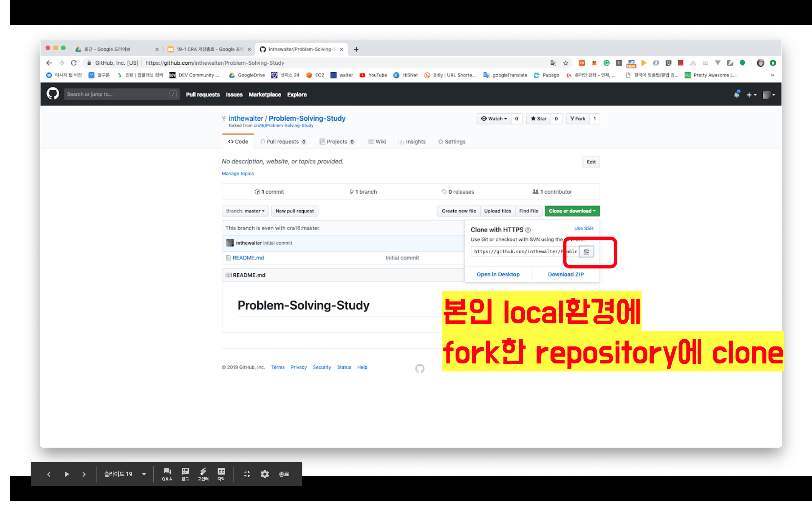Toggle the laser pointer (포인터)
The image size is (812, 513).
pyautogui.click(x=203, y=474)
